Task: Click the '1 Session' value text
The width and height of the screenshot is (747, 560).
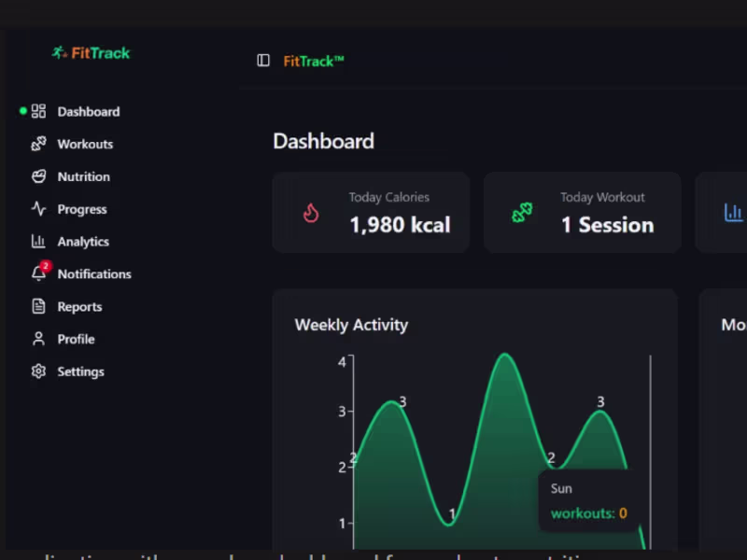Action: (x=608, y=225)
